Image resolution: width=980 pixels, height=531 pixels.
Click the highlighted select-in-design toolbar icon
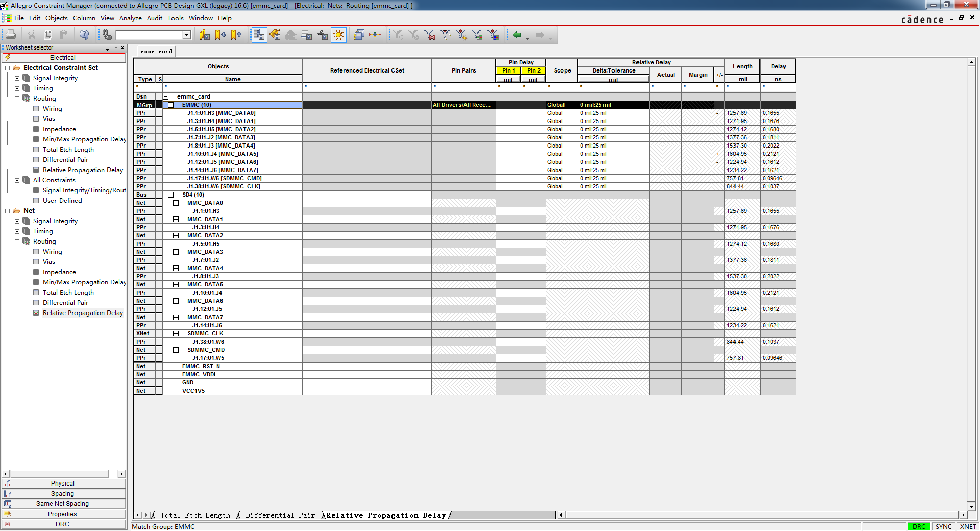coord(259,35)
